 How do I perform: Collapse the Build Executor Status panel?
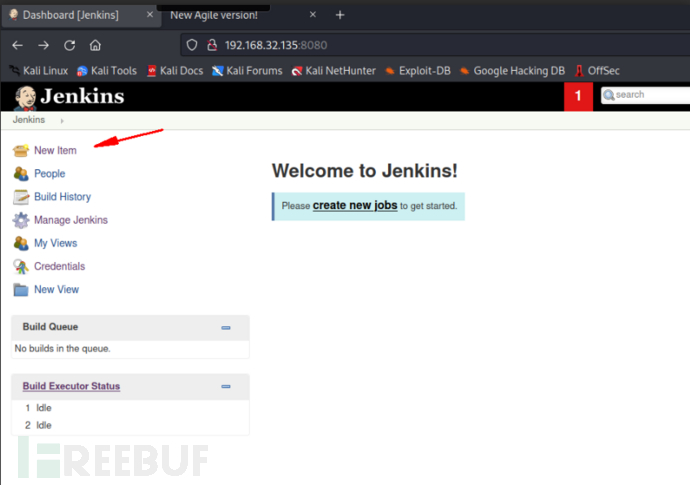[226, 386]
